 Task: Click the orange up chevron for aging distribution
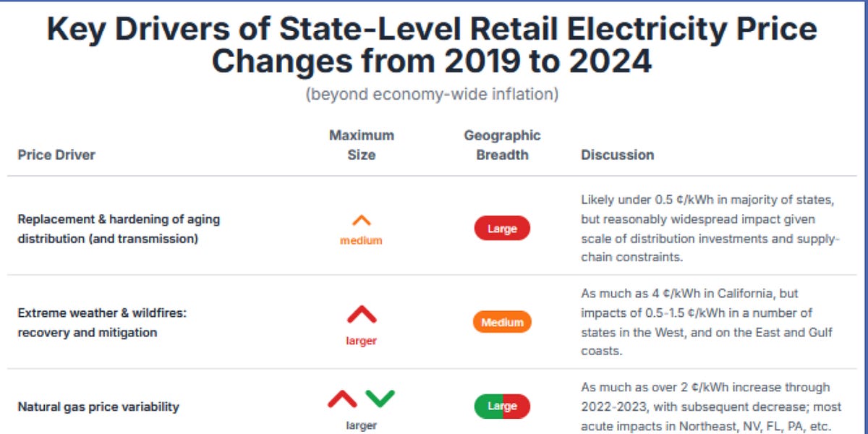(x=361, y=221)
